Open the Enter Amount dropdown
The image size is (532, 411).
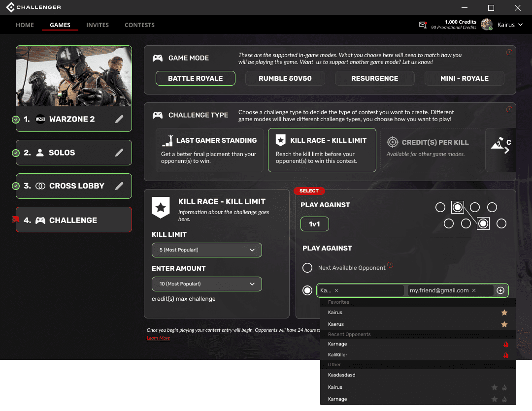point(206,284)
